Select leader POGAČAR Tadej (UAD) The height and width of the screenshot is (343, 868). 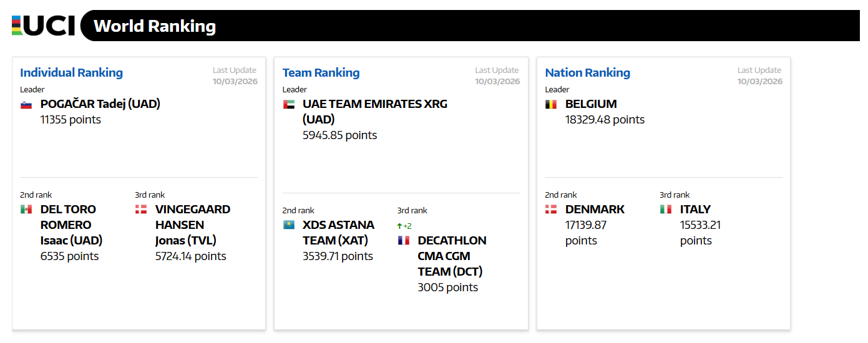tap(100, 104)
